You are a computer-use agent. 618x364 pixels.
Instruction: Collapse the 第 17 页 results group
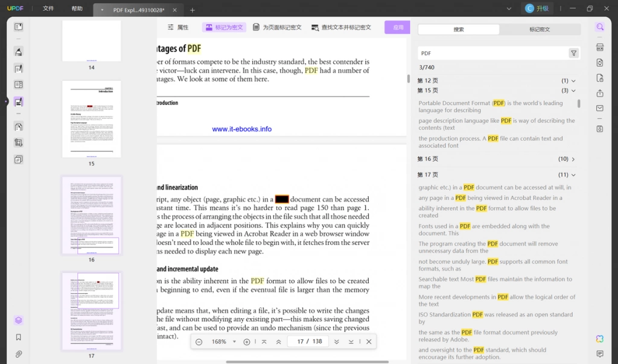(573, 175)
